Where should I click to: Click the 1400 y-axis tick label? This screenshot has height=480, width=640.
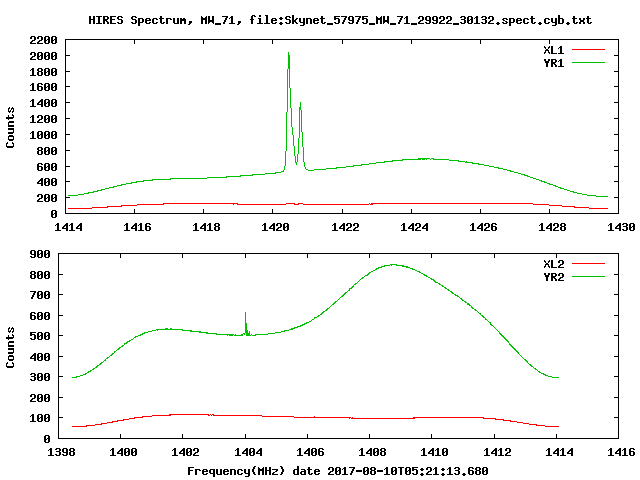pyautogui.click(x=43, y=103)
